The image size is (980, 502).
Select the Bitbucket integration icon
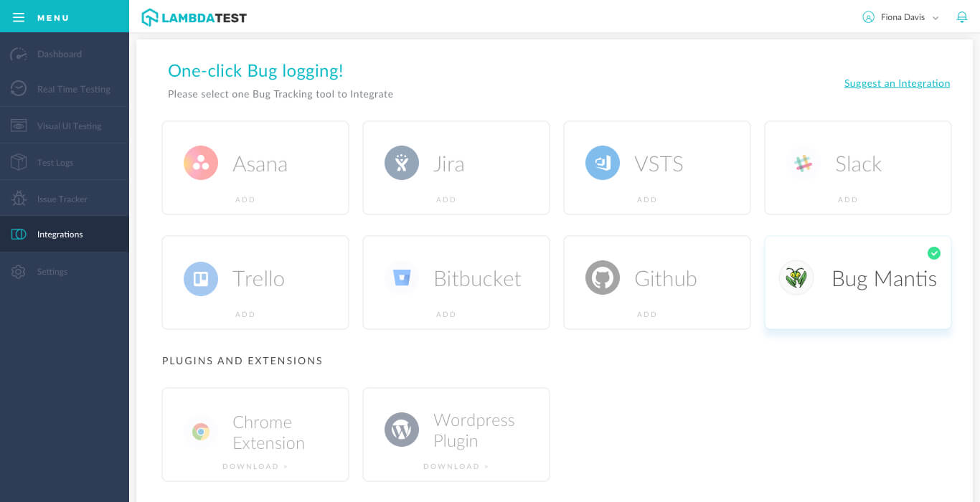point(402,278)
